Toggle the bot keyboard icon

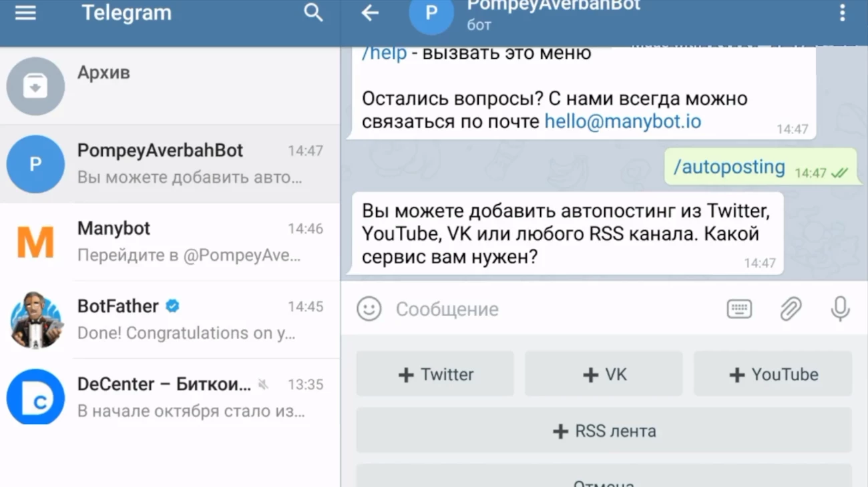pos(738,309)
